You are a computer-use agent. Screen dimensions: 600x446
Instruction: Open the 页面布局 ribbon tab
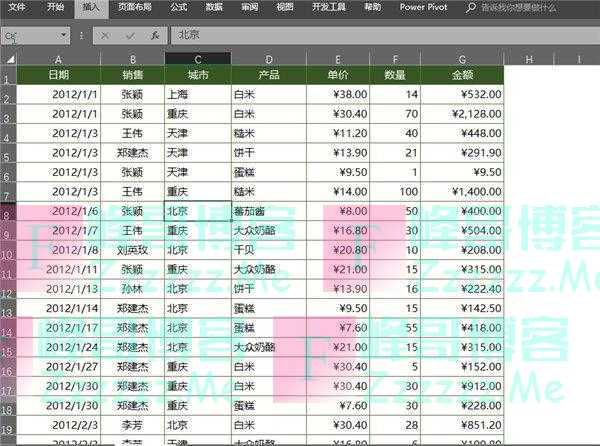[x=136, y=7]
